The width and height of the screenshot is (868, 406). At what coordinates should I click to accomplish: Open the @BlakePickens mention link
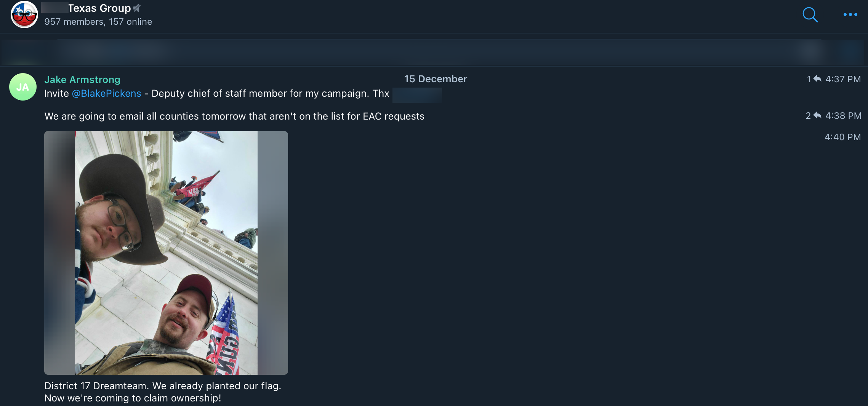coord(106,93)
